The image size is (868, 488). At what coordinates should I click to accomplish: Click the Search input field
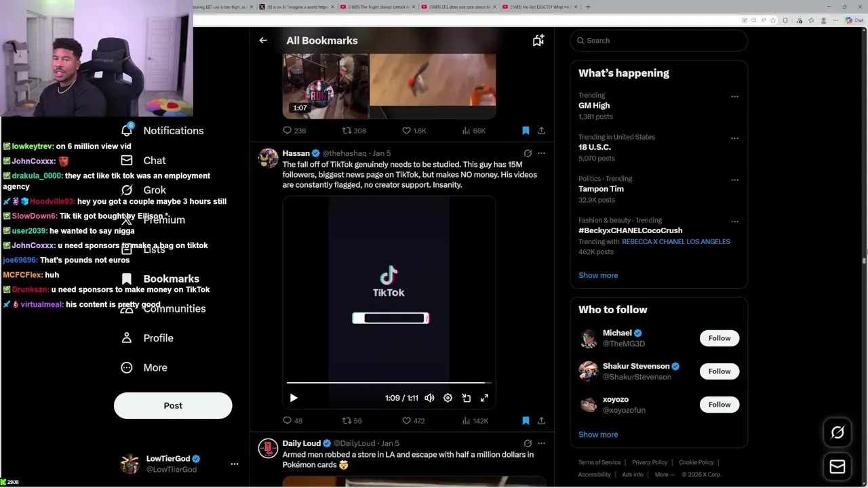(x=658, y=41)
